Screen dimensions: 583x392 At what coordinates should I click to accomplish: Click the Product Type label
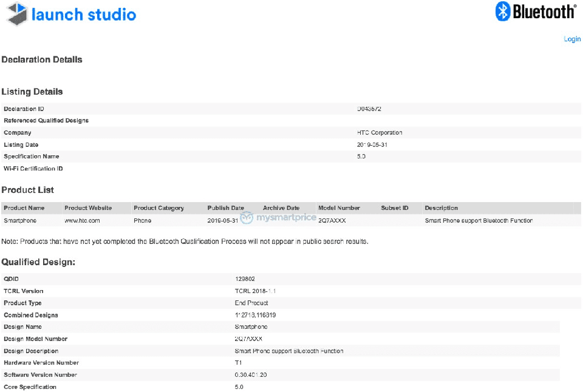coord(22,303)
